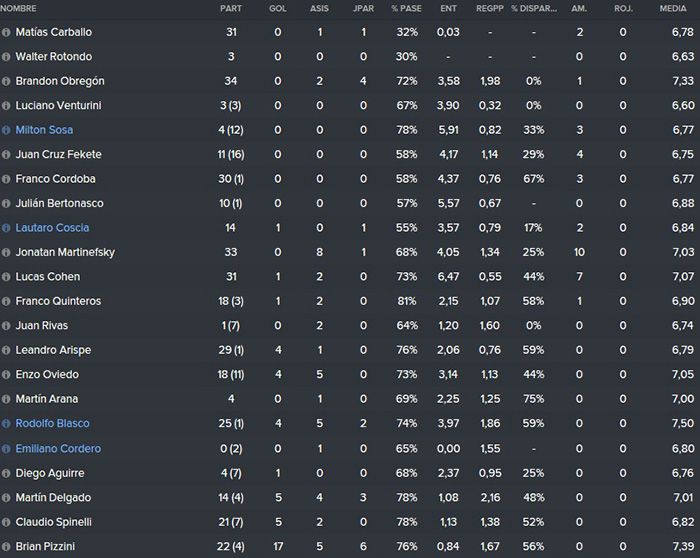The height and width of the screenshot is (558, 700).
Task: Sort table by GOL column header
Action: [x=278, y=8]
